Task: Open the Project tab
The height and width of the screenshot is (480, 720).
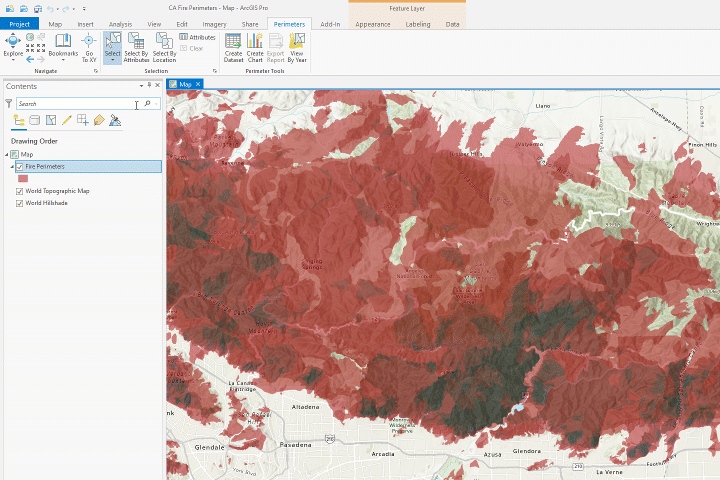Action: pyautogui.click(x=20, y=24)
